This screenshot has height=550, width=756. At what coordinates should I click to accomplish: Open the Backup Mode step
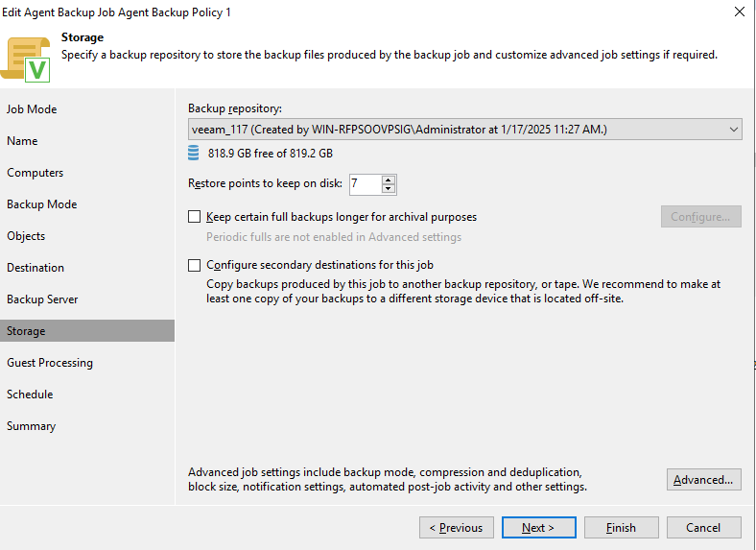(41, 204)
